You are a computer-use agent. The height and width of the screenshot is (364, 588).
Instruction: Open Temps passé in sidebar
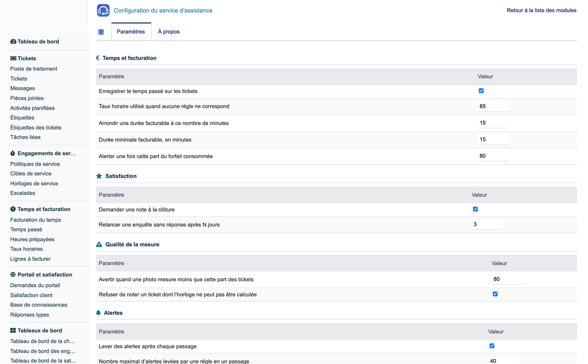[26, 229]
